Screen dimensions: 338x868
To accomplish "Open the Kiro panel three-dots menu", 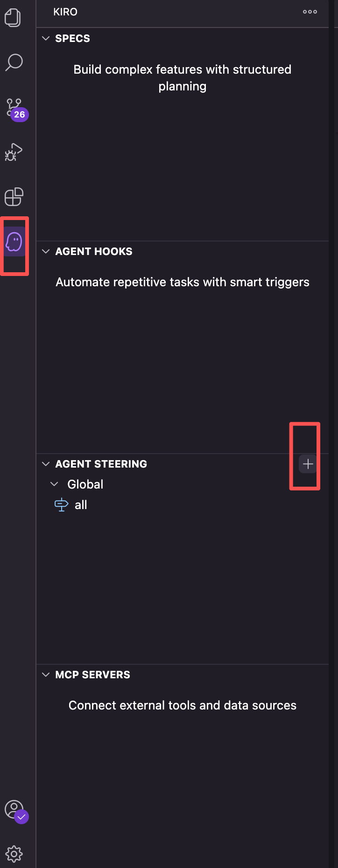I will point(310,12).
